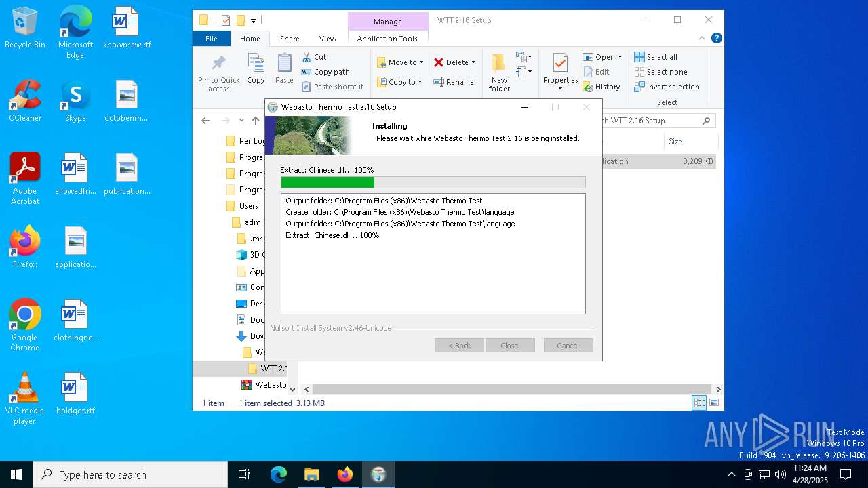The image size is (868, 488).
Task: Open the Open dropdown in ribbon
Action: coord(602,57)
